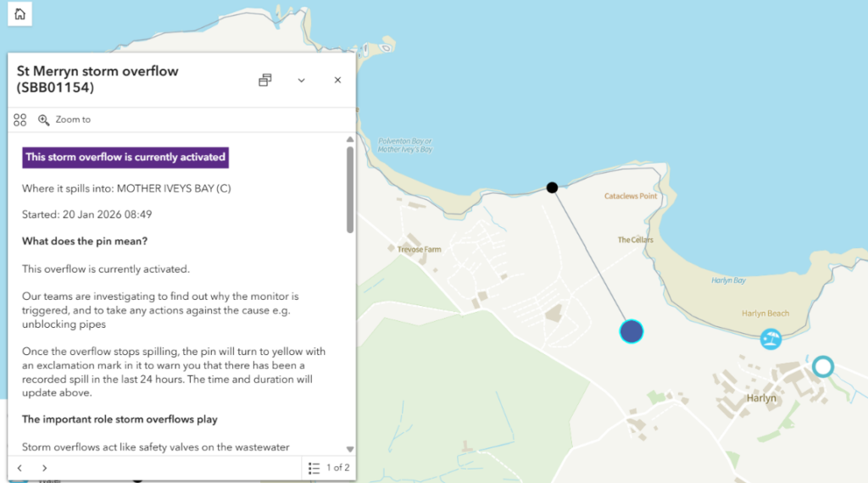The height and width of the screenshot is (483, 868).
Task: Click the popup's vertical scrollbar thumb
Action: point(350,188)
